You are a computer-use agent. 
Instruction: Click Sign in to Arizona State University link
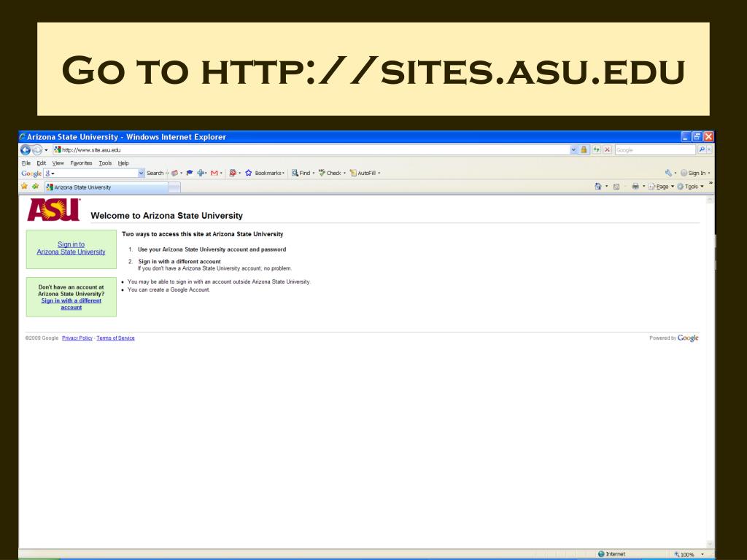click(x=71, y=248)
